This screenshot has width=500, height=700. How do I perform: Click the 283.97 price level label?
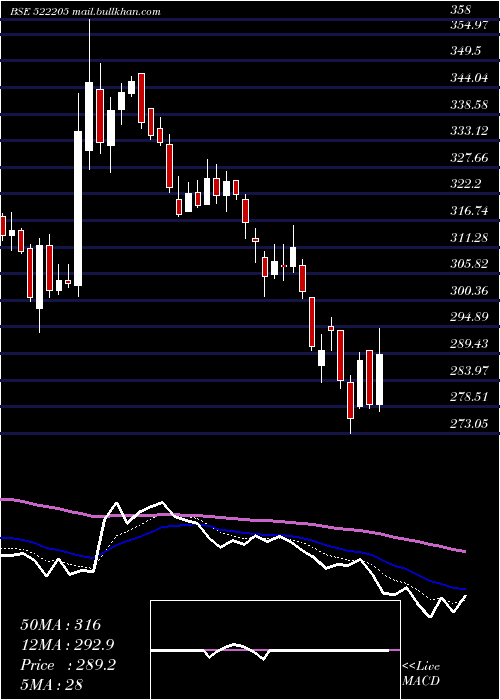click(x=469, y=371)
